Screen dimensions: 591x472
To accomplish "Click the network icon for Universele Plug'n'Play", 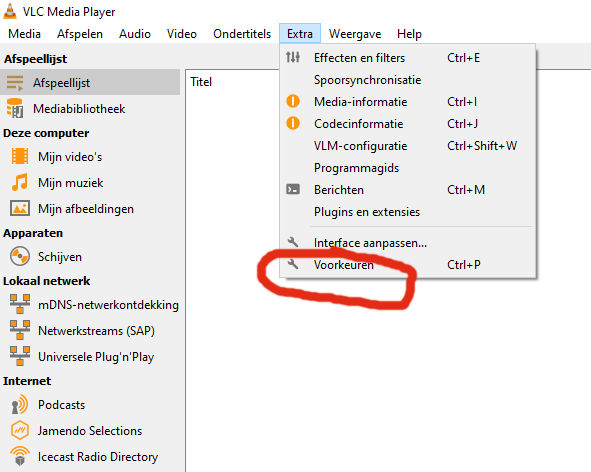I will tap(20, 356).
